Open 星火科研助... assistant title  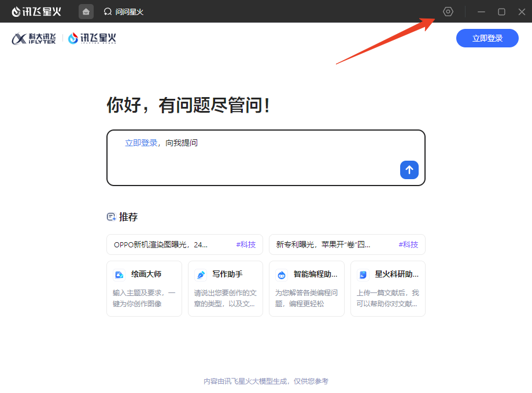(x=397, y=274)
